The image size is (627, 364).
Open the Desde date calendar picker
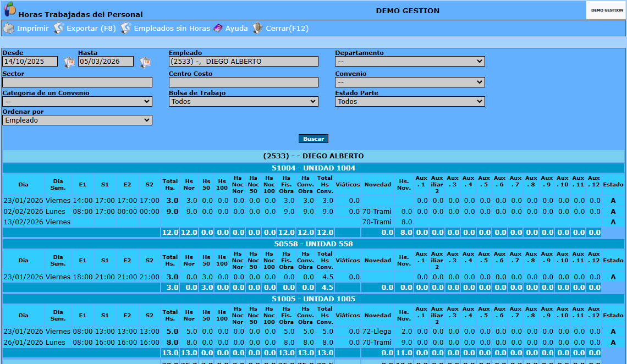(x=69, y=62)
